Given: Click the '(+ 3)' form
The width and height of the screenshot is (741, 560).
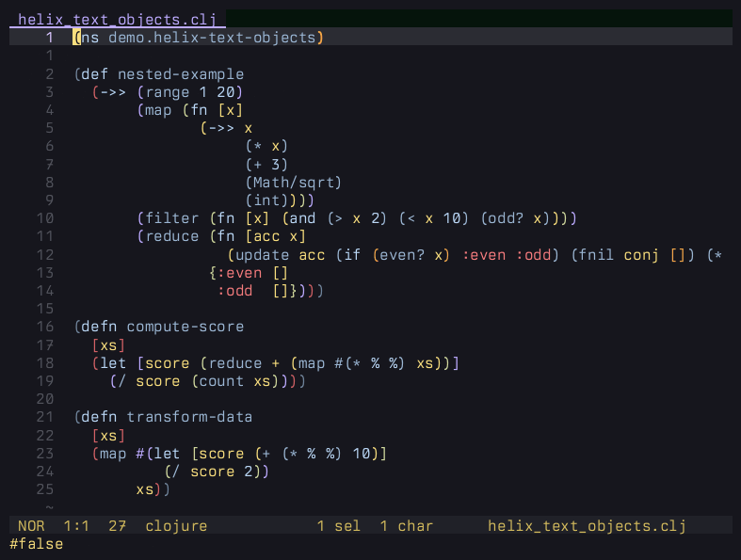Looking at the screenshot, I should 266,165.
